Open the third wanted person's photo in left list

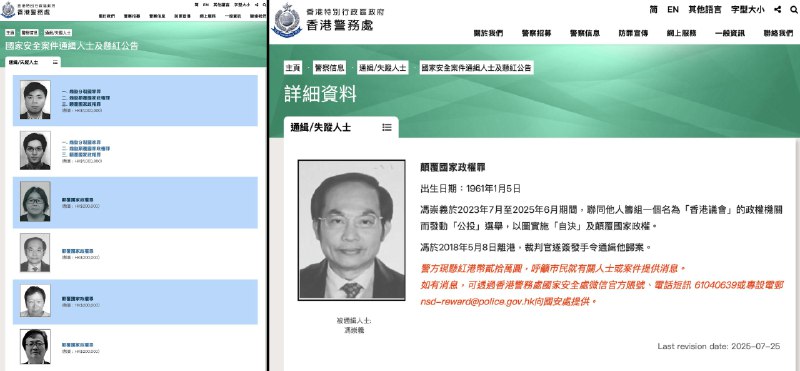tap(35, 202)
